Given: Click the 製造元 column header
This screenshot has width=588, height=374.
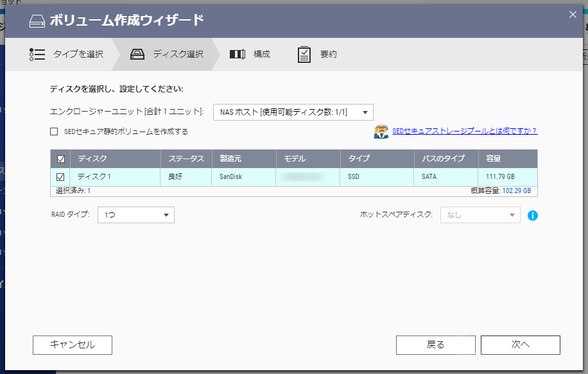Looking at the screenshot, I should (244, 159).
